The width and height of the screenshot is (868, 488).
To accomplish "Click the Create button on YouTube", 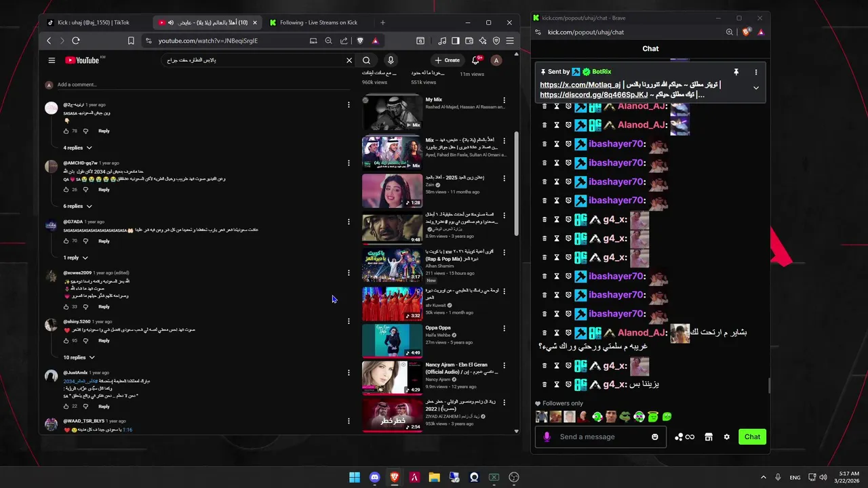I will click(448, 60).
